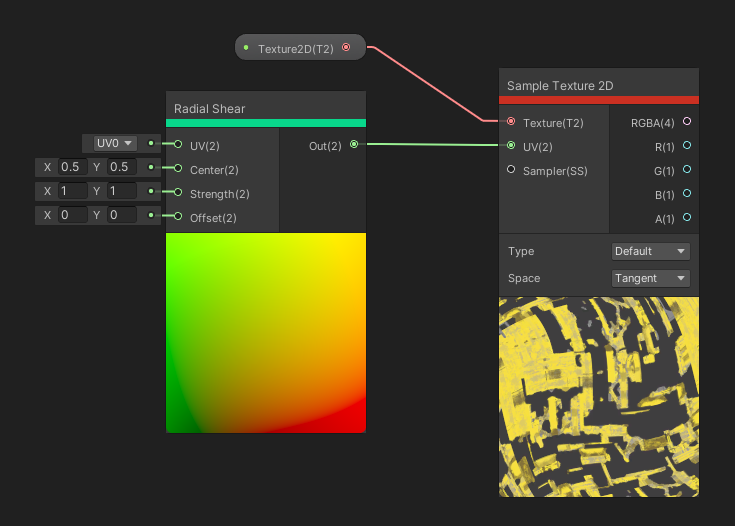735x526 pixels.
Task: Click the UV(2) input port on Sample Texture 2D
Action: (512, 146)
